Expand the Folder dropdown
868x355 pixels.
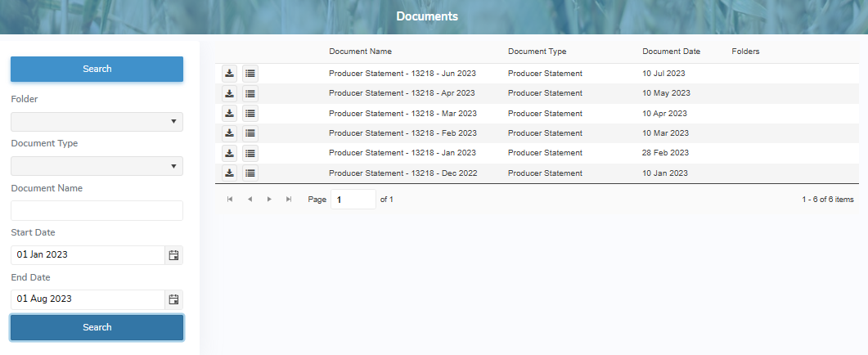(97, 122)
